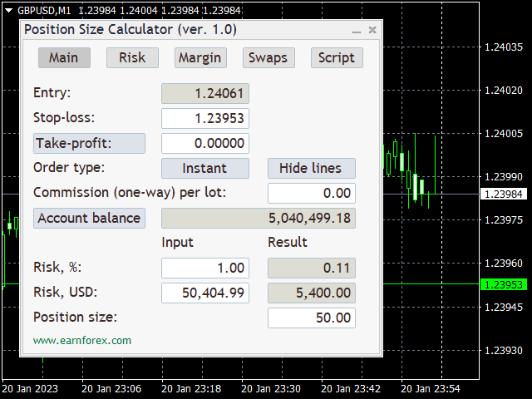
Task: Click the Risk USD input field 50,404.99
Action: (x=205, y=293)
